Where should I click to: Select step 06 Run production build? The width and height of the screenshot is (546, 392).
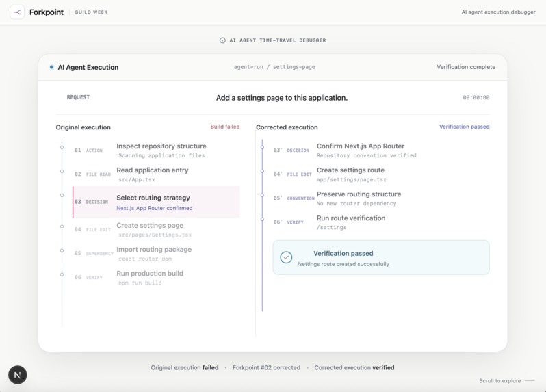(x=156, y=278)
